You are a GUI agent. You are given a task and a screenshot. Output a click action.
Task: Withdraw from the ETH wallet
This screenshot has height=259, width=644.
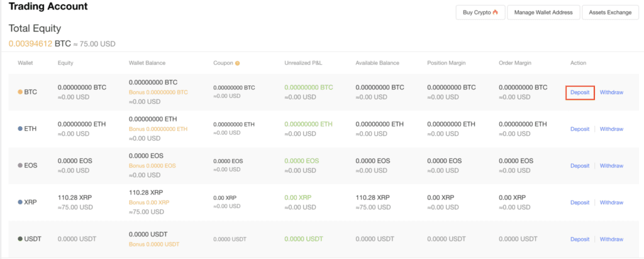611,129
